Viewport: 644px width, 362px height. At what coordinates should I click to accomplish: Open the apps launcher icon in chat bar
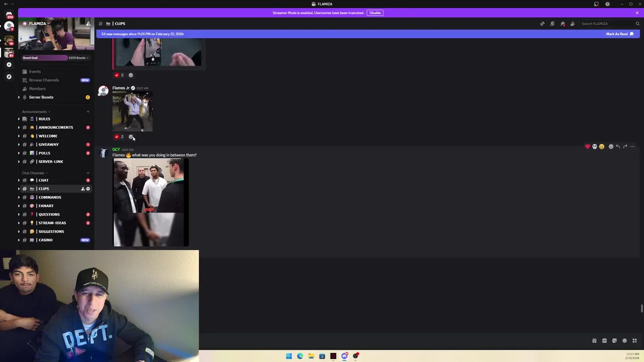tap(634, 340)
